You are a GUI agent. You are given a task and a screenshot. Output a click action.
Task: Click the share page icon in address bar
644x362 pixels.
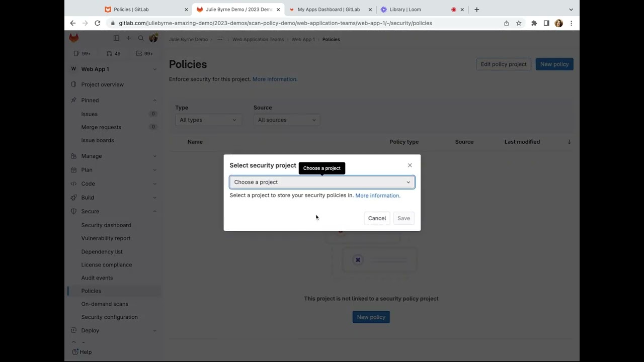coord(506,23)
